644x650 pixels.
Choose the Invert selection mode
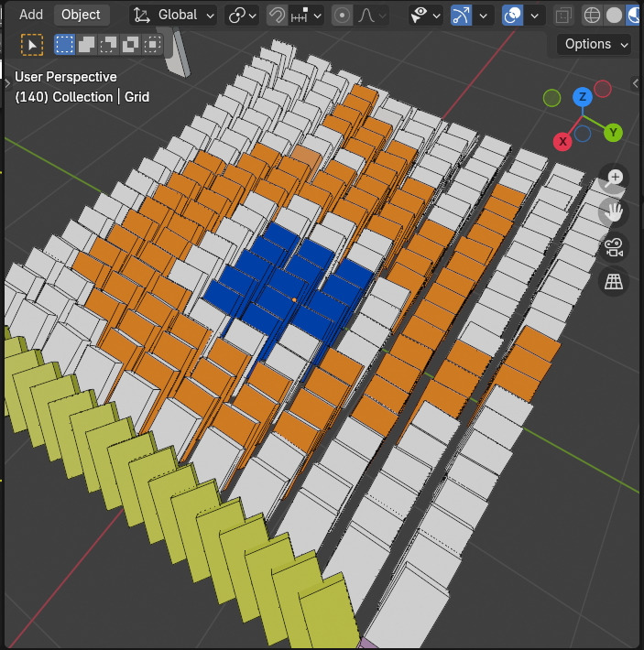130,44
